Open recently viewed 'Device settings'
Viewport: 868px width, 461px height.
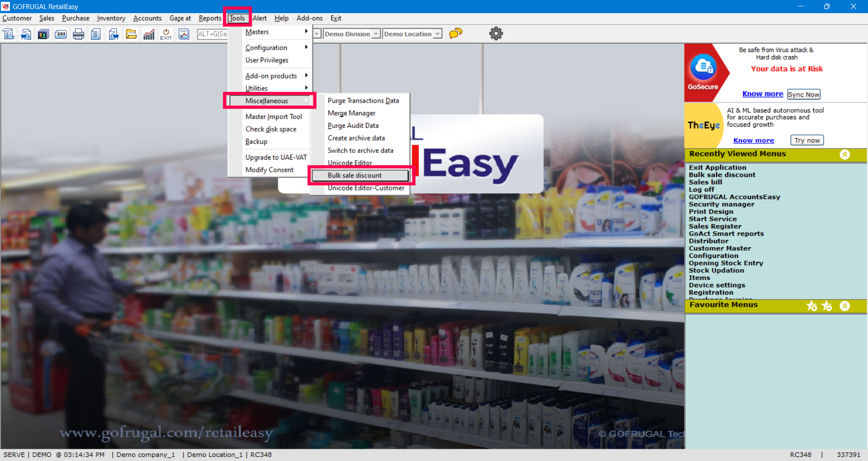pyautogui.click(x=717, y=285)
